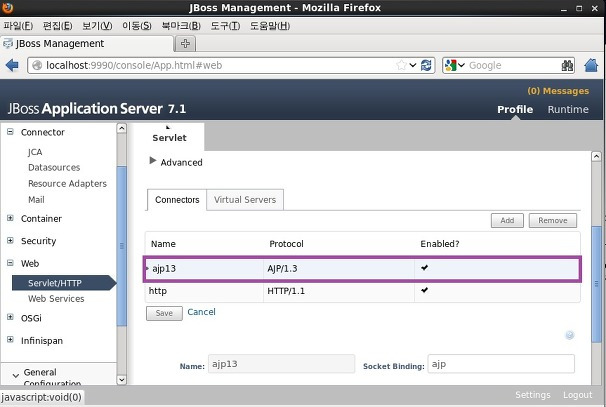Open Resource Adapters in the sidebar

[x=67, y=184]
